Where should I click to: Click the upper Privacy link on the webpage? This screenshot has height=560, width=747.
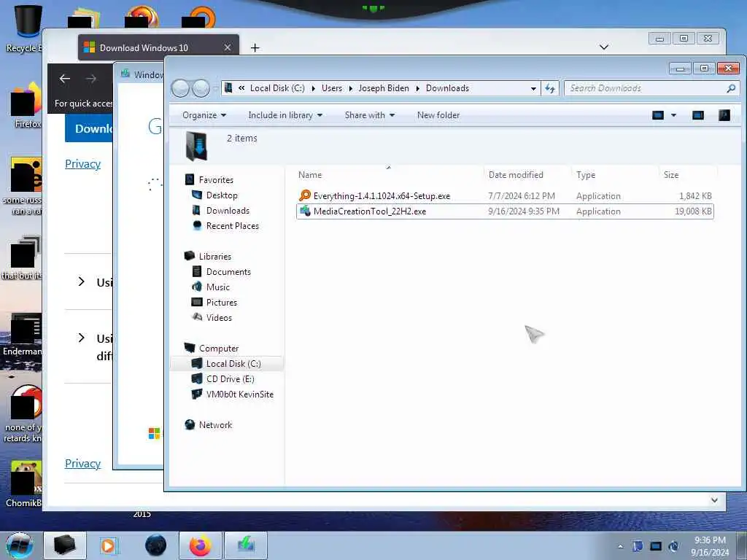coord(83,164)
